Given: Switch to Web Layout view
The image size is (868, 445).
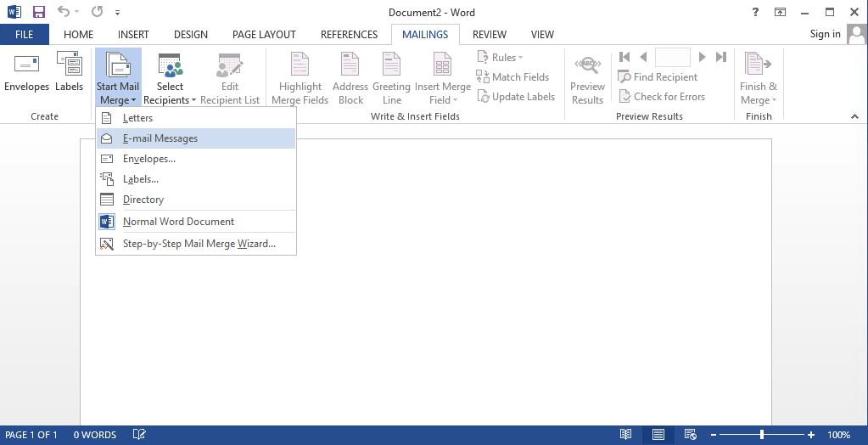Looking at the screenshot, I should 690,435.
